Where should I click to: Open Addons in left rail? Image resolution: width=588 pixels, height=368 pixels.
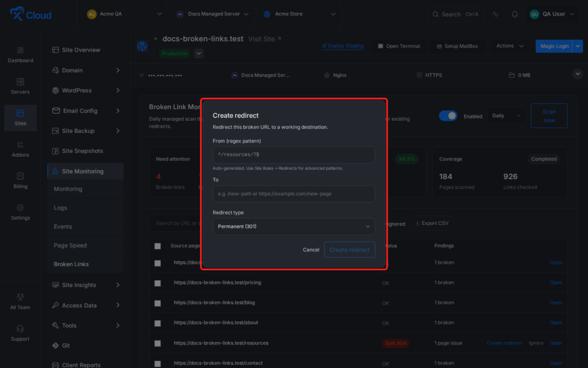(20, 149)
